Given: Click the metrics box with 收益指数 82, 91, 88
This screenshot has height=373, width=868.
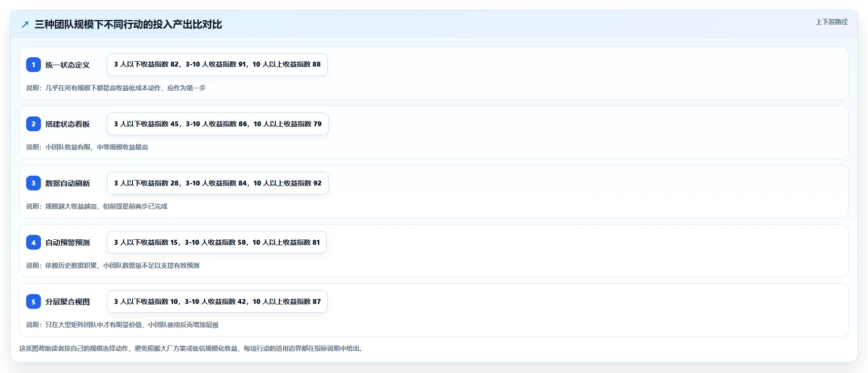Looking at the screenshot, I should [x=217, y=65].
